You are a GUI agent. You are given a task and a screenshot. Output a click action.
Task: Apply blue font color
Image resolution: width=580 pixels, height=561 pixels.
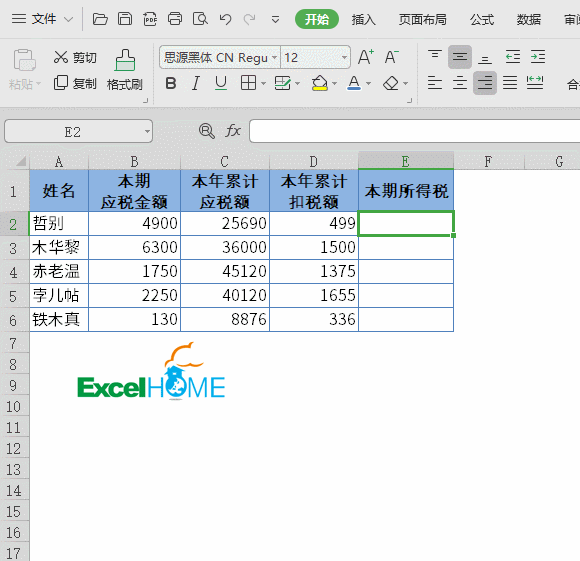click(x=354, y=83)
